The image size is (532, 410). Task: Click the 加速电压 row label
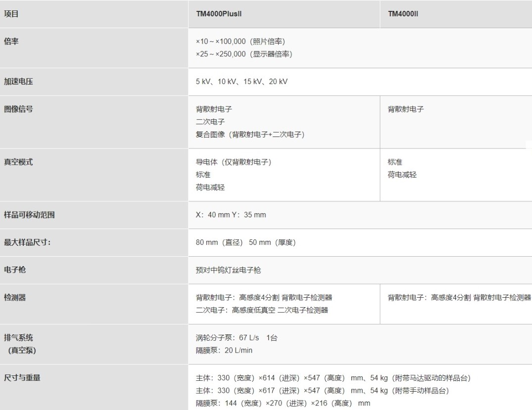tap(18, 82)
